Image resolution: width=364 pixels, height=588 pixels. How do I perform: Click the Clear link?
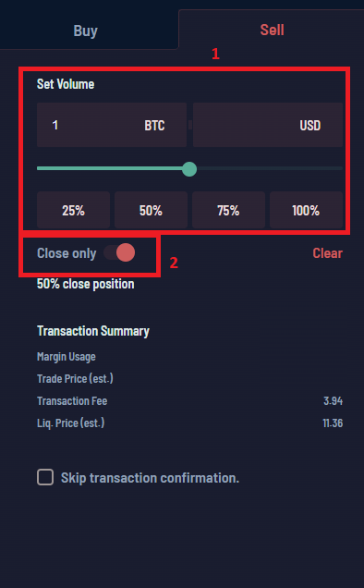[x=327, y=253]
